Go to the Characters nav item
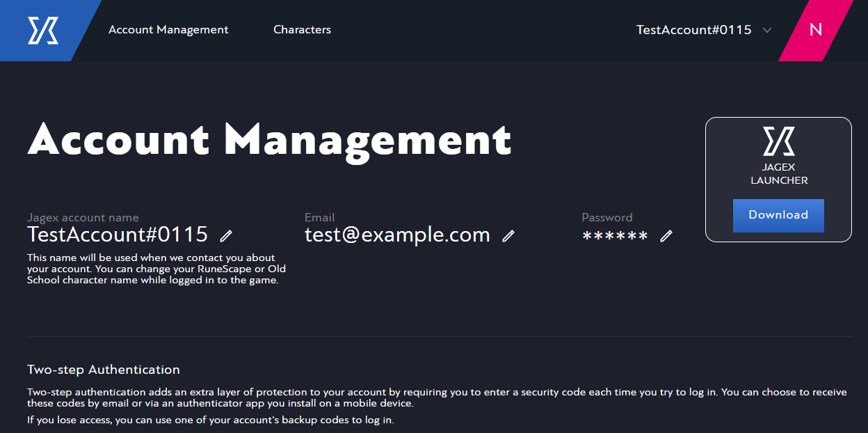The image size is (868, 433). pyautogui.click(x=302, y=30)
